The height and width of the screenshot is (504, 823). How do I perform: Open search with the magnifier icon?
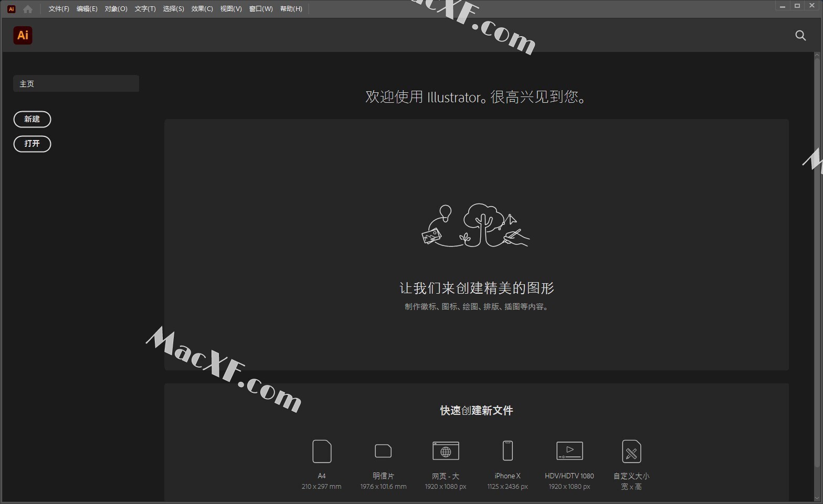(x=800, y=35)
